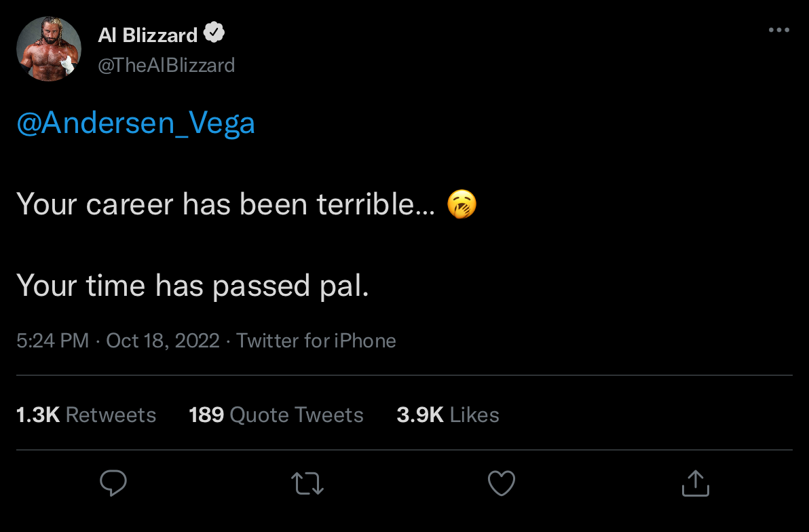Screen dimensions: 809x532
Task: Click the verified badge beside Al Blizzard
Action: pos(214,33)
